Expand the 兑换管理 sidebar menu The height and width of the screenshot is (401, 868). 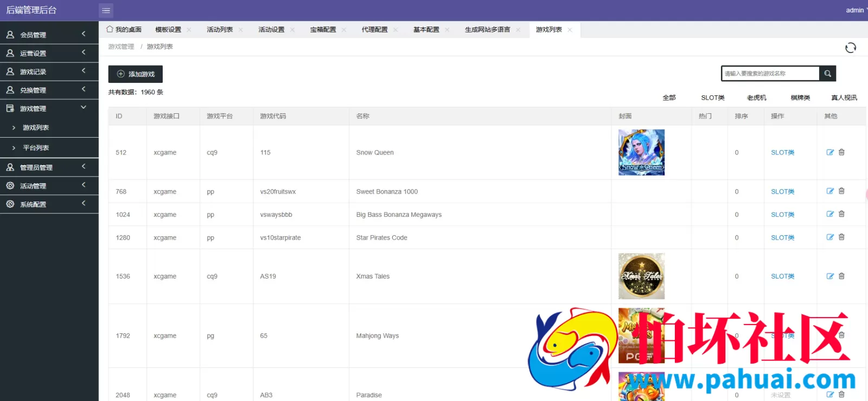pyautogui.click(x=49, y=90)
